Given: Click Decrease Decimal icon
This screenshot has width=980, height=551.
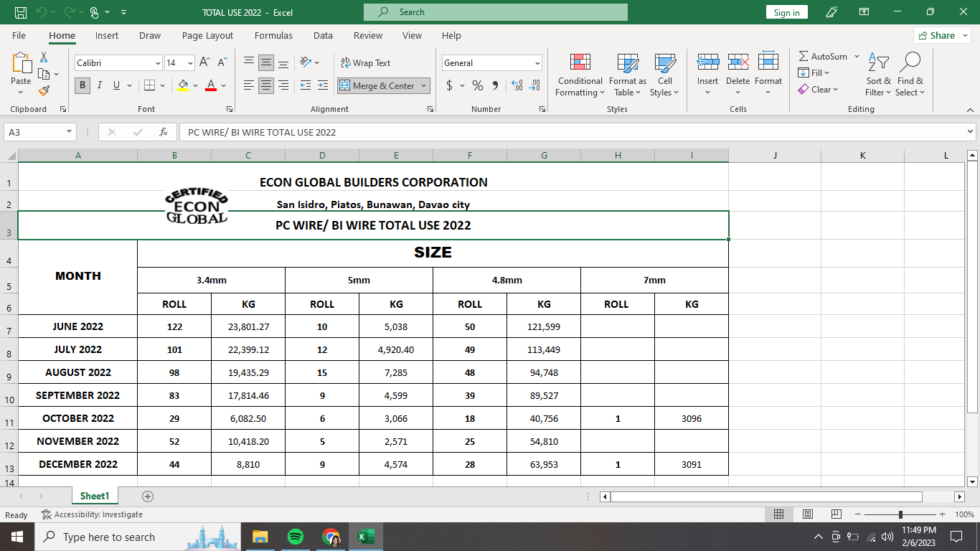Looking at the screenshot, I should tap(534, 85).
